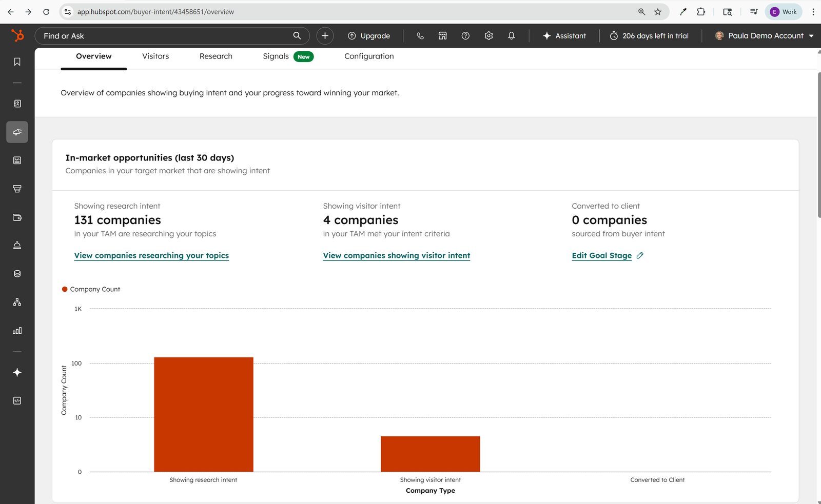Click the search magnifier in Find or Ask
The width and height of the screenshot is (821, 504).
pyautogui.click(x=297, y=35)
